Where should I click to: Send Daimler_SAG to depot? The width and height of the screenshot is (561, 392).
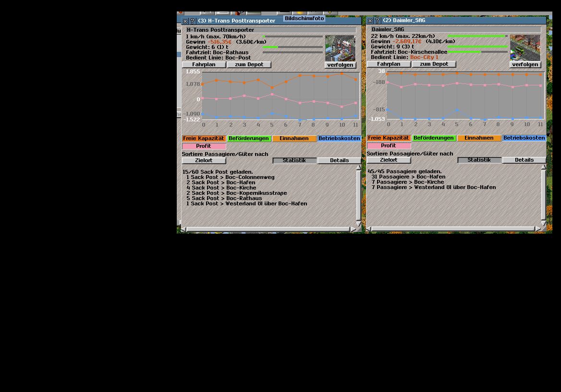pos(434,64)
